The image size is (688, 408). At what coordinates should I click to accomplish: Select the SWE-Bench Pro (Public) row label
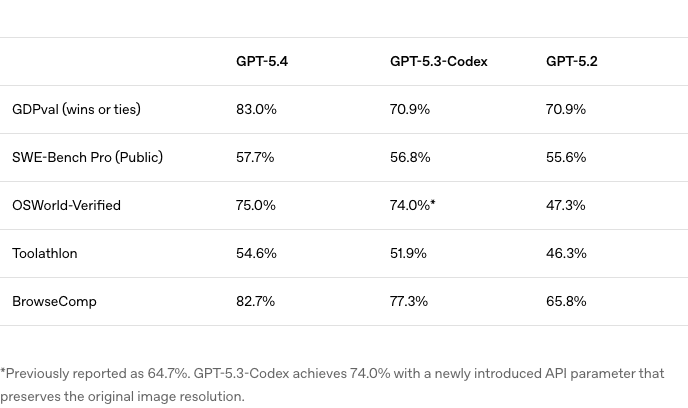point(87,158)
